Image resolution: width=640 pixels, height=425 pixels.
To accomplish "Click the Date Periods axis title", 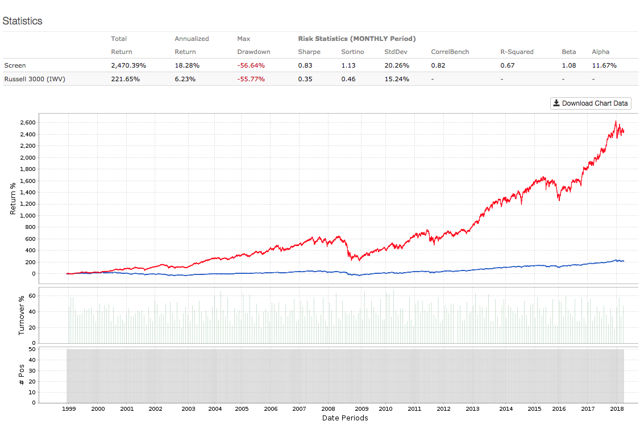I will 345,418.
